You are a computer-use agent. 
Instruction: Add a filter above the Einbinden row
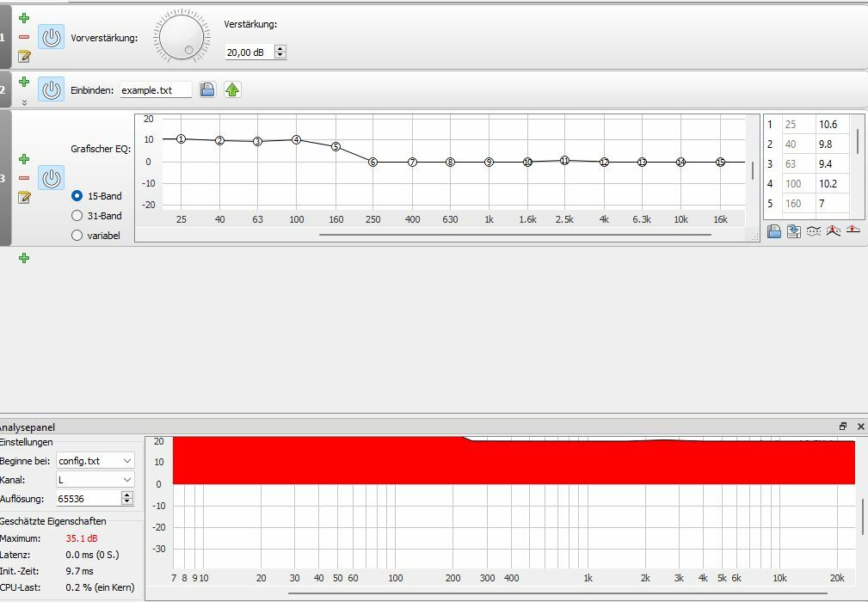[x=24, y=82]
